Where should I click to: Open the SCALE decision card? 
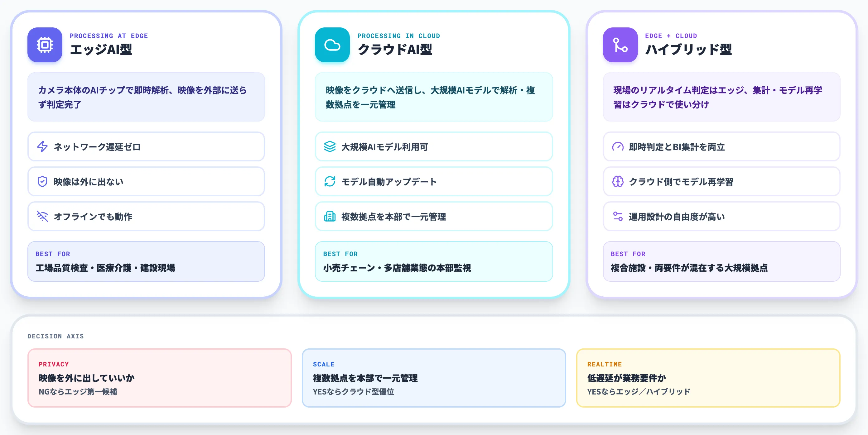pyautogui.click(x=434, y=378)
